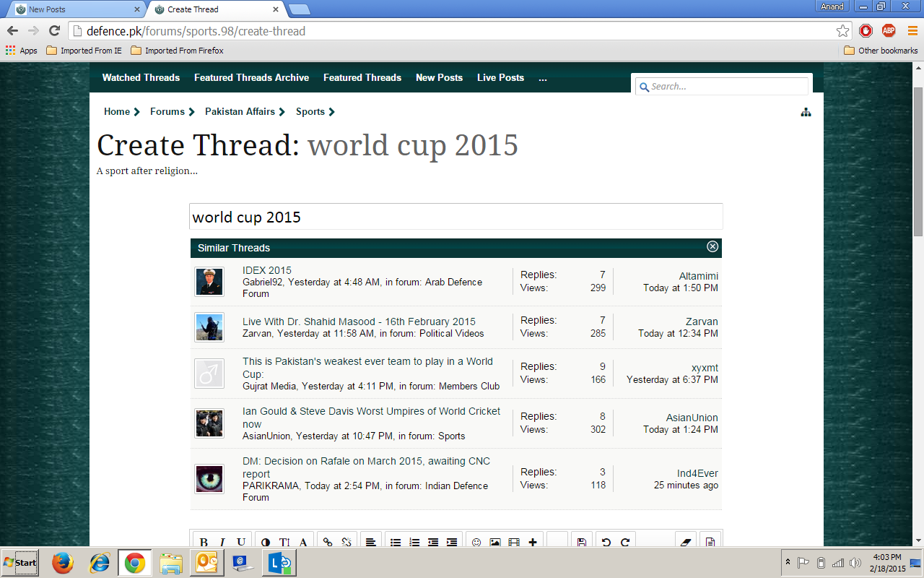View last poster Altamimi profile
This screenshot has width=924, height=578.
[x=699, y=276]
